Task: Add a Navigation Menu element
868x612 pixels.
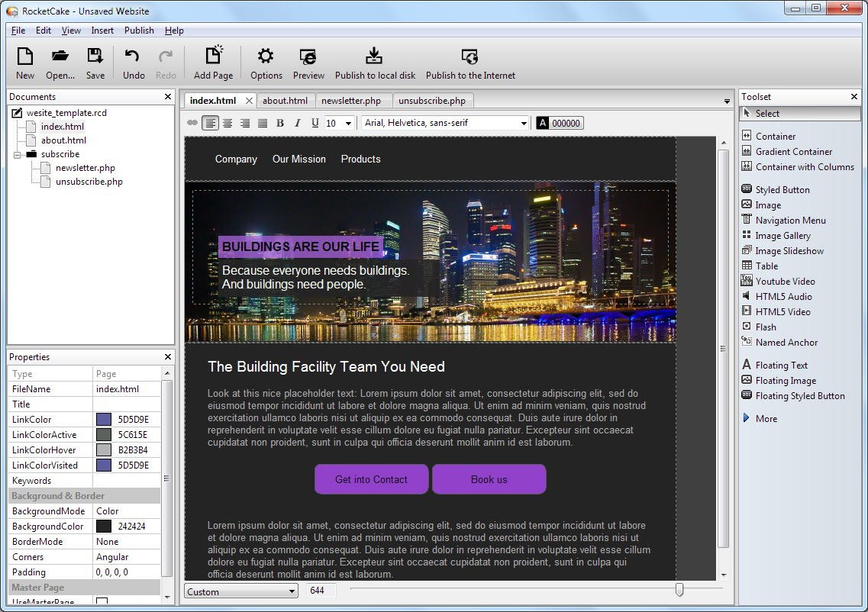Action: 790,220
